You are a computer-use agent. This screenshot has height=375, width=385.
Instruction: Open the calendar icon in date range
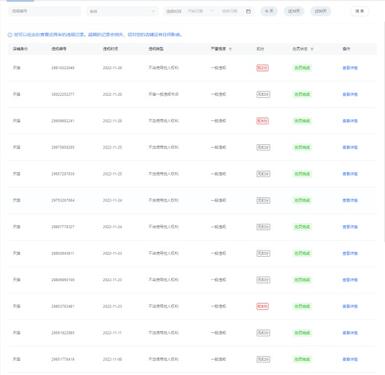click(x=248, y=11)
